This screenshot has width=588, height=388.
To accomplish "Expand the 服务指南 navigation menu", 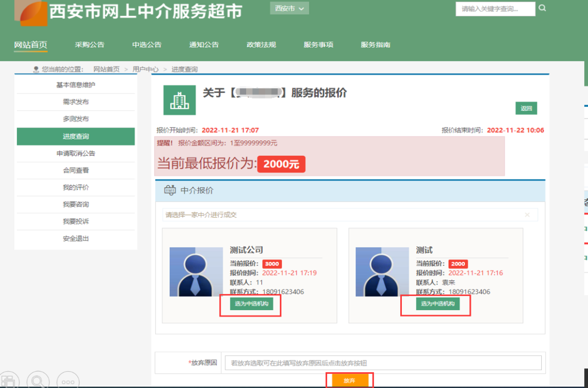I will point(375,45).
